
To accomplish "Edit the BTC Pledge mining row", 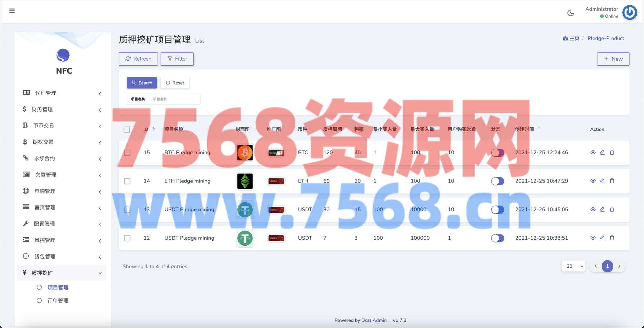I will pos(602,152).
